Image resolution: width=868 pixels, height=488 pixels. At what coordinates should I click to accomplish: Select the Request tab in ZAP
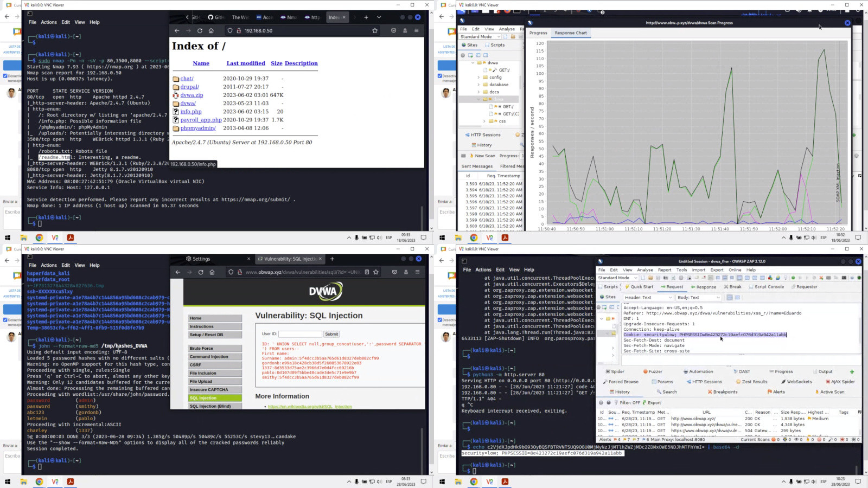[x=672, y=287]
